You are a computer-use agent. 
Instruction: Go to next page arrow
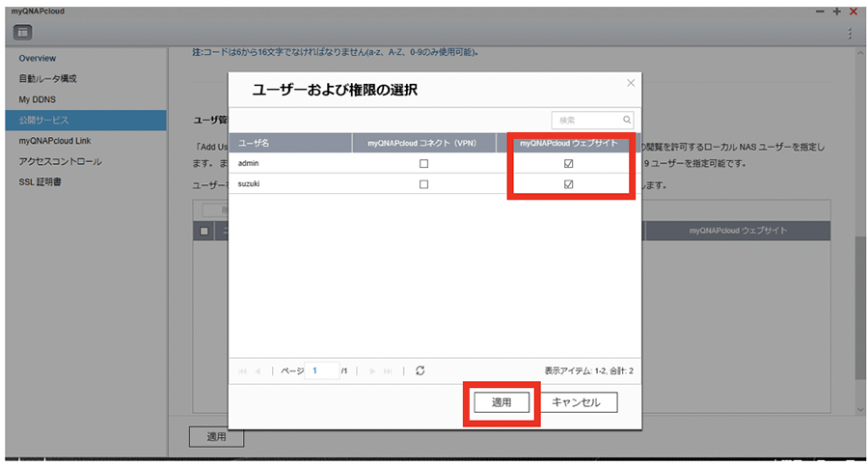(372, 371)
